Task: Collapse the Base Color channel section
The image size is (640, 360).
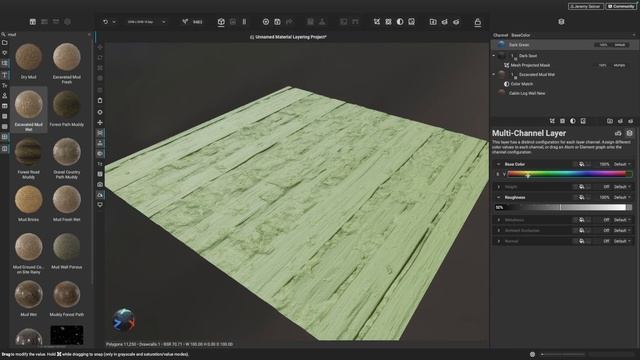Action: click(x=498, y=164)
